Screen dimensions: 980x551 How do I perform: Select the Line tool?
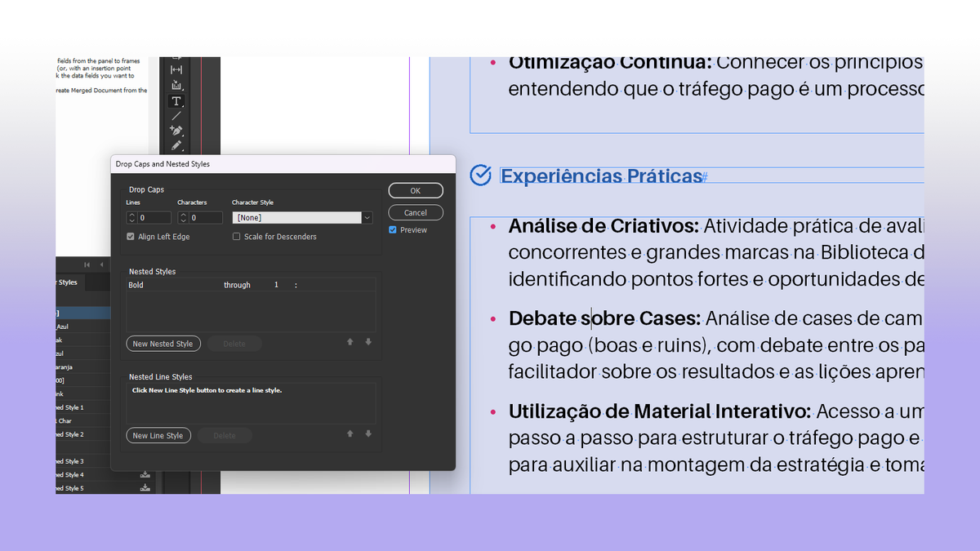pyautogui.click(x=176, y=115)
